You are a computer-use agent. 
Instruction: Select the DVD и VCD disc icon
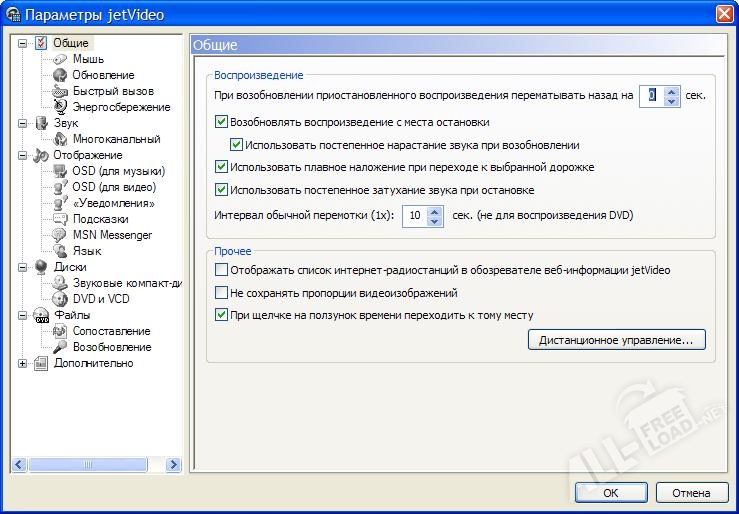60,299
